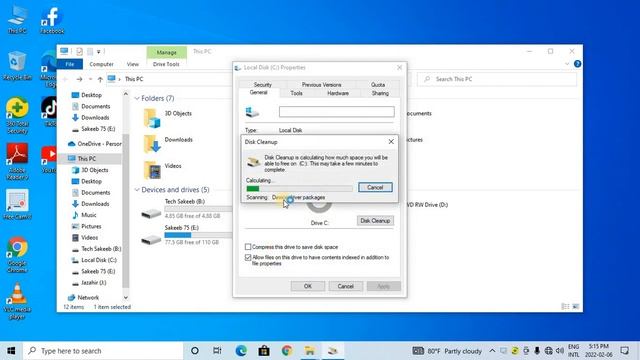
Task: Click the drive label input field
Action: (x=337, y=112)
